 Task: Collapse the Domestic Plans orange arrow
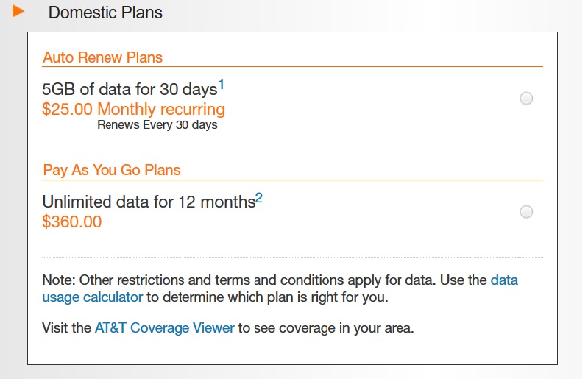(18, 11)
